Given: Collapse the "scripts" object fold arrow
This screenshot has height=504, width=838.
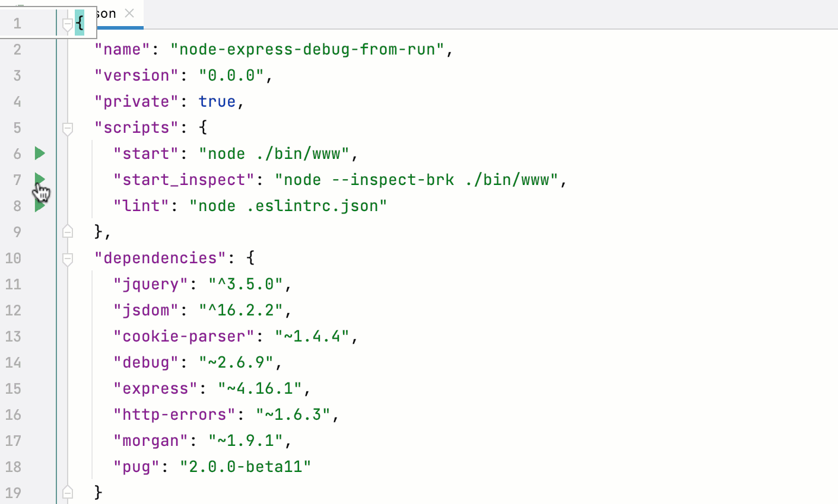Looking at the screenshot, I should 67,127.
